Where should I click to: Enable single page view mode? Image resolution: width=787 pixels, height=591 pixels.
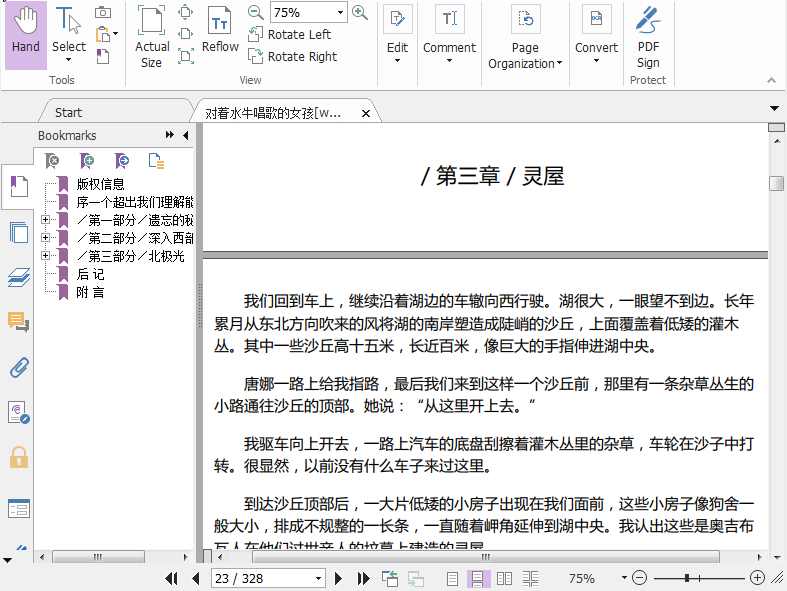453,578
